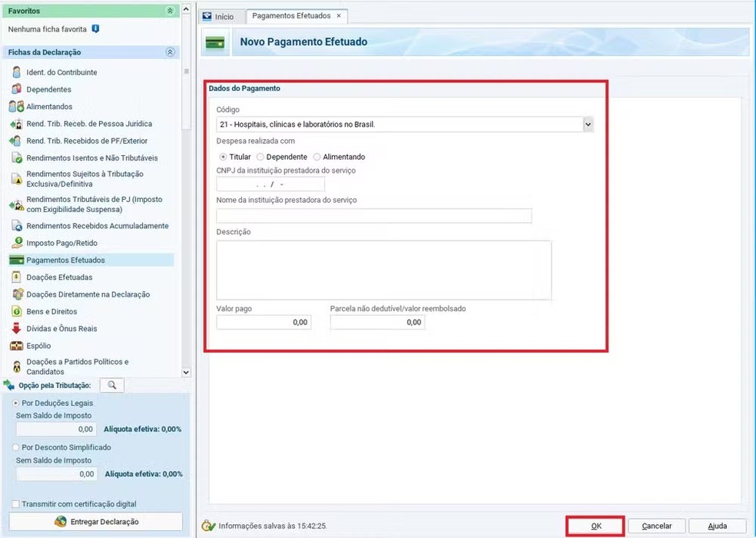Open the Código dropdown list
The width and height of the screenshot is (756, 538).
pos(588,124)
